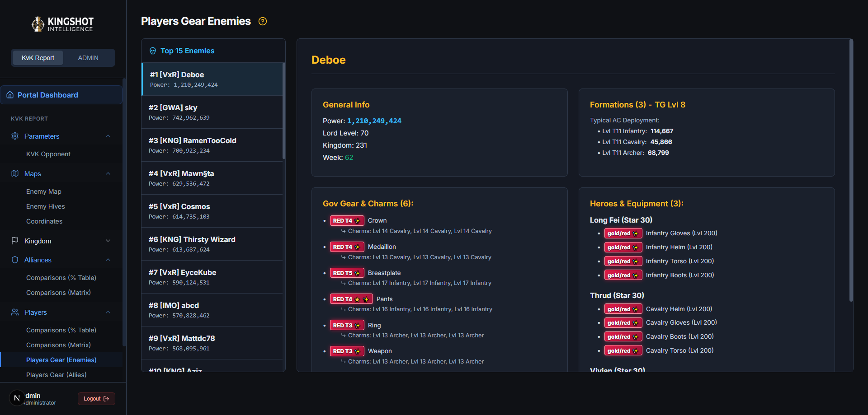The image size is (868, 415).
Task: Select enemy #1 [VxR] Deboe
Action: pos(212,79)
